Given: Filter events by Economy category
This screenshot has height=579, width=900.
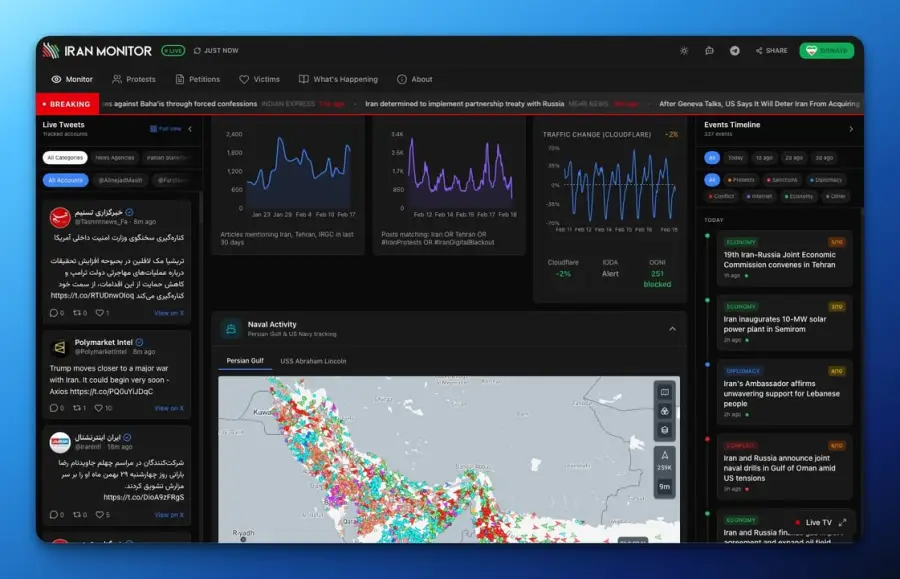Looking at the screenshot, I should pyautogui.click(x=799, y=196).
